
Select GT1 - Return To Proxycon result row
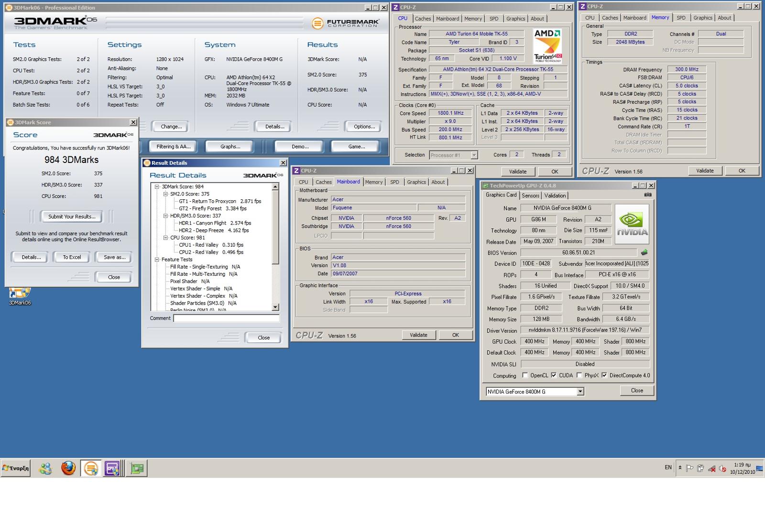pyautogui.click(x=220, y=201)
